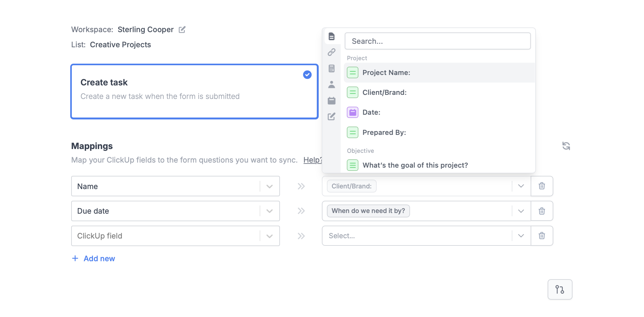The height and width of the screenshot is (317, 644).
Task: Open the link fields category in the picker sidebar
Action: 332,52
